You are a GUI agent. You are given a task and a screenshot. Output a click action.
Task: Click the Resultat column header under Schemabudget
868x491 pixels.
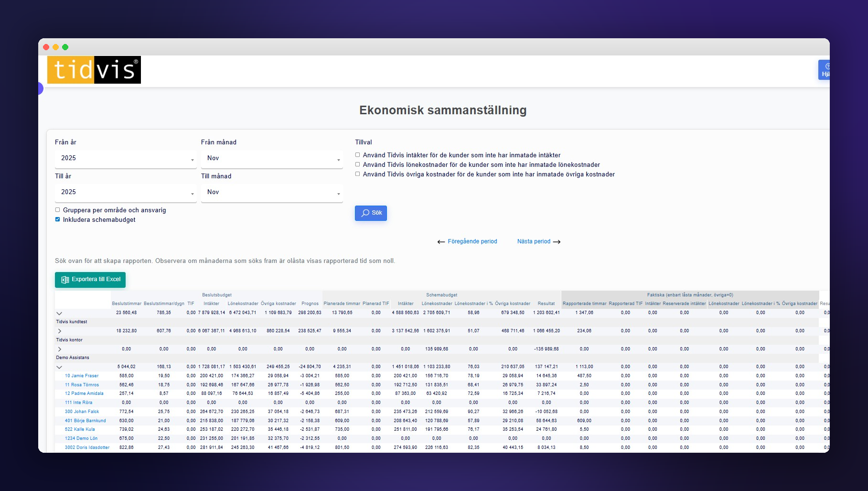(x=547, y=304)
